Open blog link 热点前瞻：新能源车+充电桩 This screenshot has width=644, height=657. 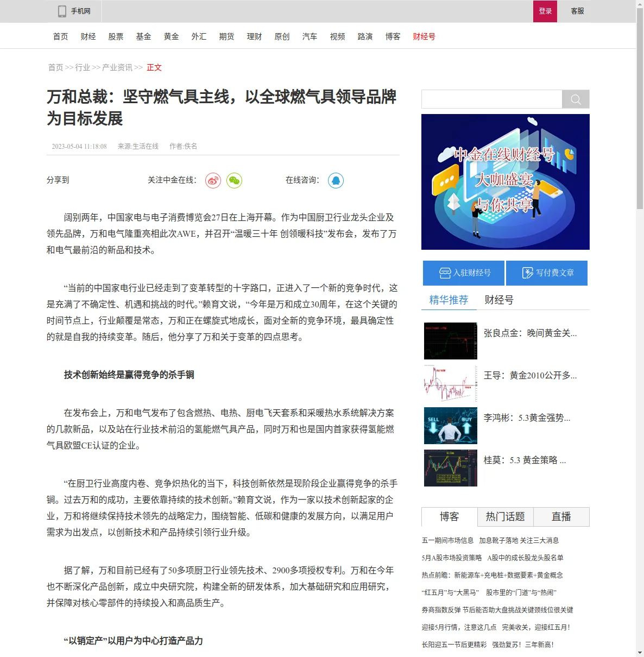coord(493,575)
